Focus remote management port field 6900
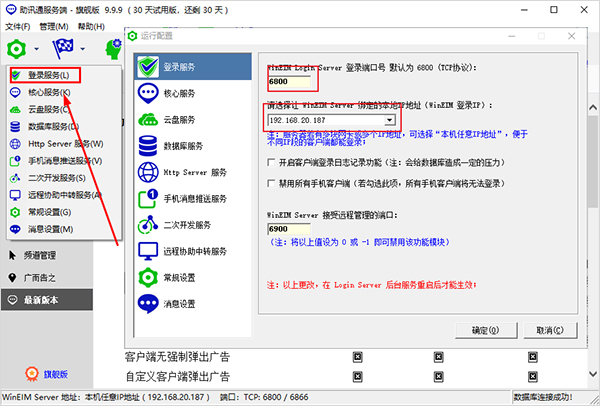Screen dimensions: 600x406 click(289, 229)
